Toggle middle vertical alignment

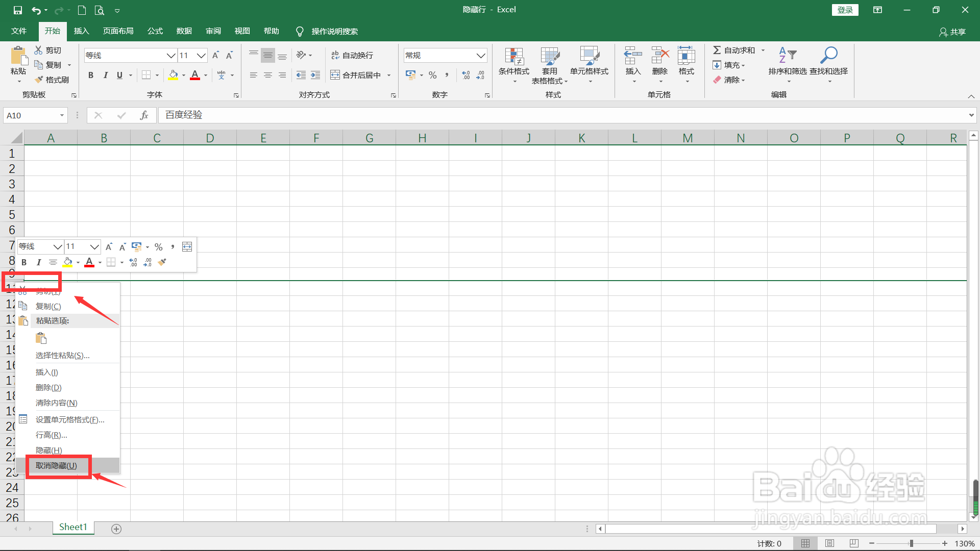coord(268,55)
